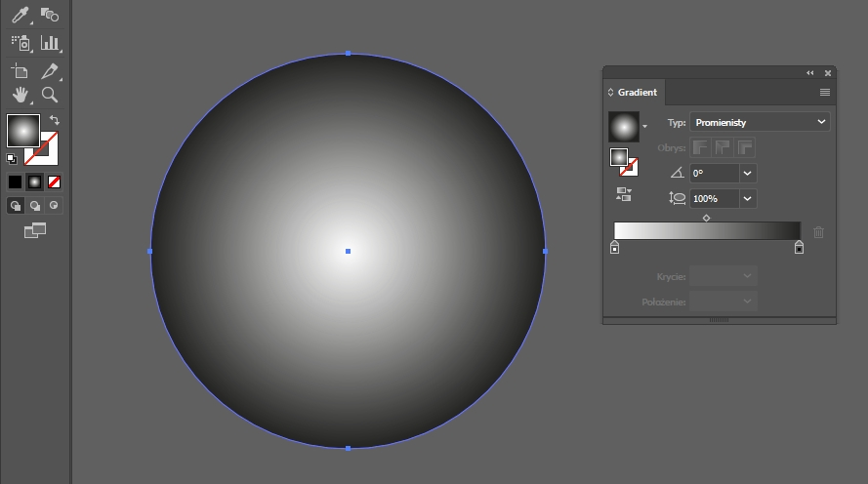Select the Zoom magnifier tool
The height and width of the screenshot is (484, 868).
(x=49, y=95)
